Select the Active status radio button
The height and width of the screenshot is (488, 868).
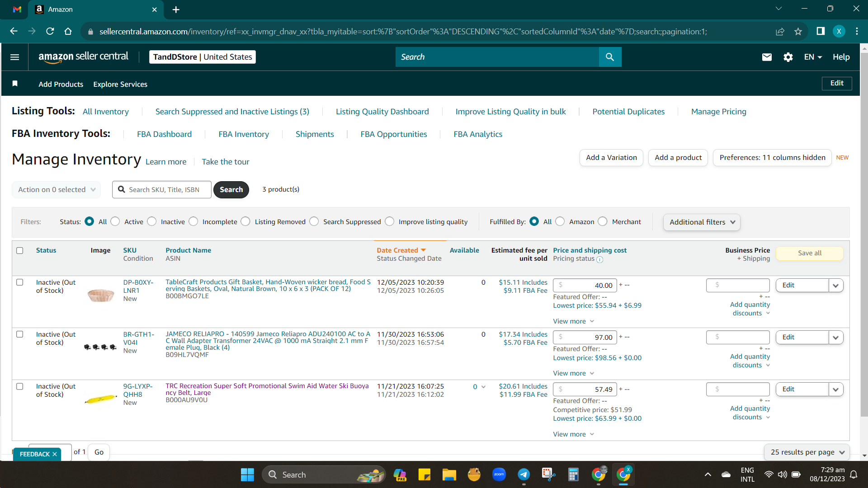[115, 221]
